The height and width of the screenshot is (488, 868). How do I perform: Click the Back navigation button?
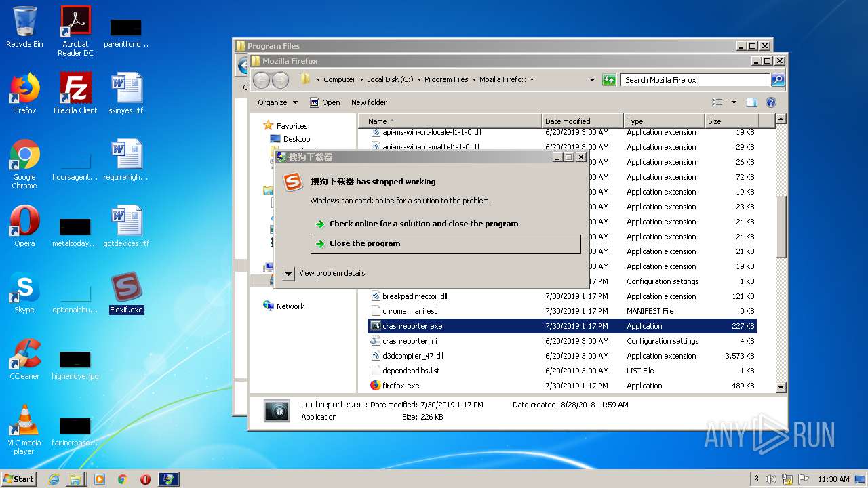pyautogui.click(x=261, y=80)
